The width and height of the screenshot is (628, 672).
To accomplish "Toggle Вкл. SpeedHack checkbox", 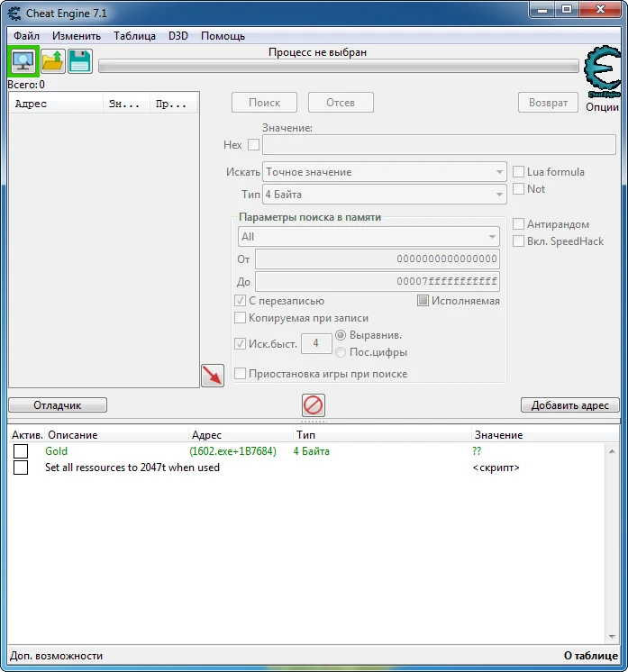I will coord(518,241).
